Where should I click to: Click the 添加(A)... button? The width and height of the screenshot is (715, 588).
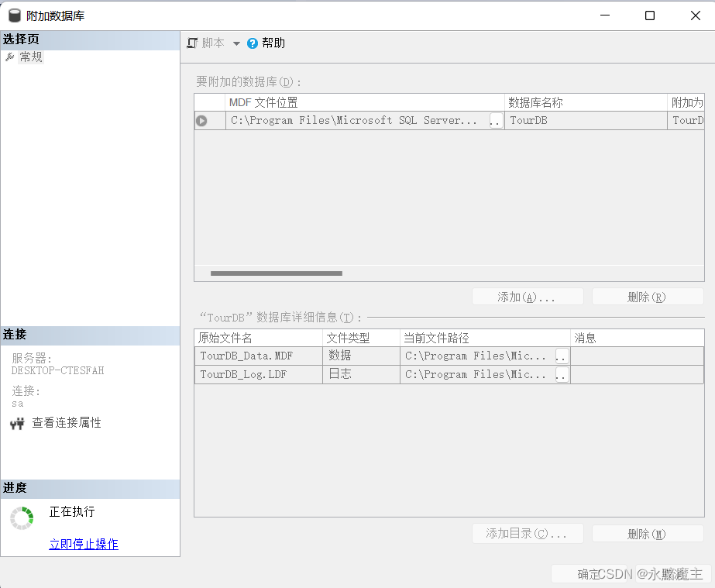click(528, 297)
